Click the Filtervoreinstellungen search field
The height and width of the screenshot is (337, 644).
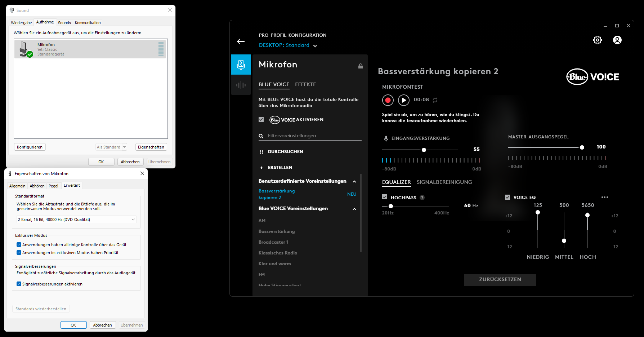click(x=310, y=136)
